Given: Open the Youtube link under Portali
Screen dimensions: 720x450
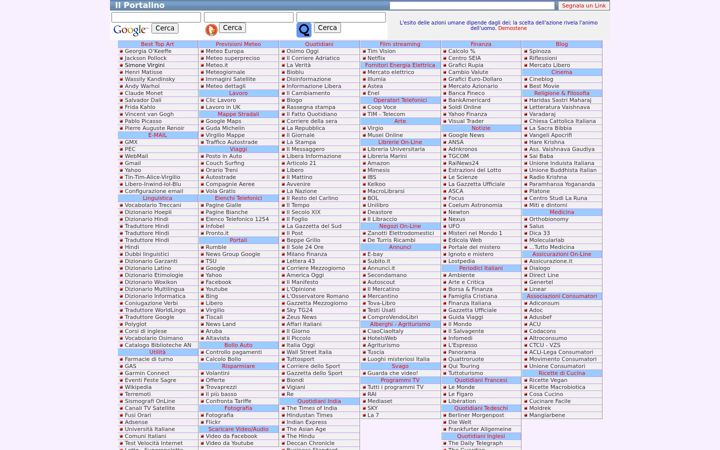Looking at the screenshot, I should (216, 289).
